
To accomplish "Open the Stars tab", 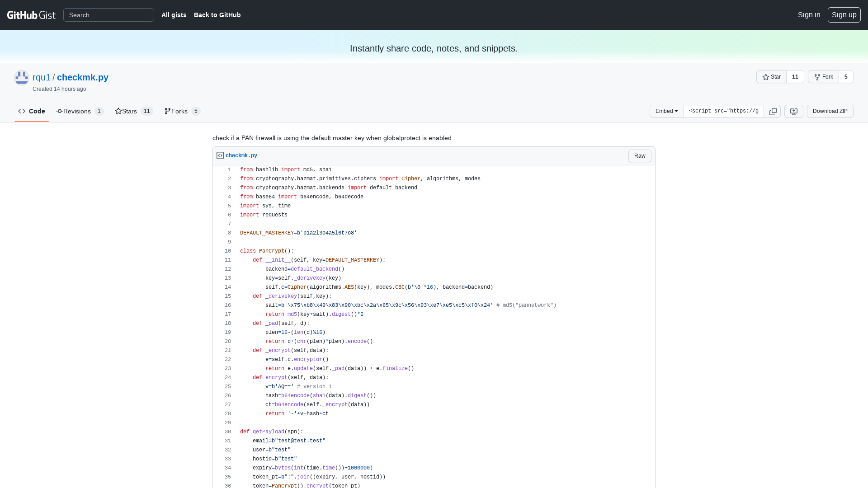I will click(130, 111).
